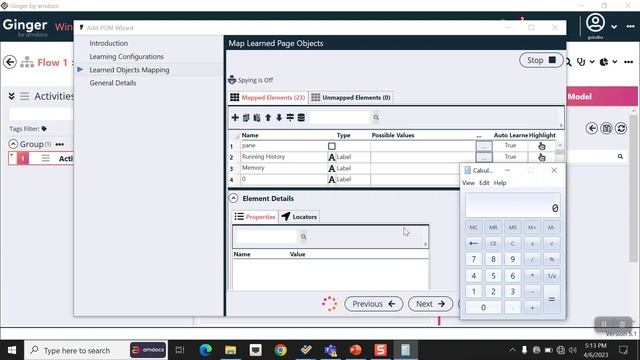Click Calculator MC memory key
This screenshot has width=640, height=360.
(473, 227)
